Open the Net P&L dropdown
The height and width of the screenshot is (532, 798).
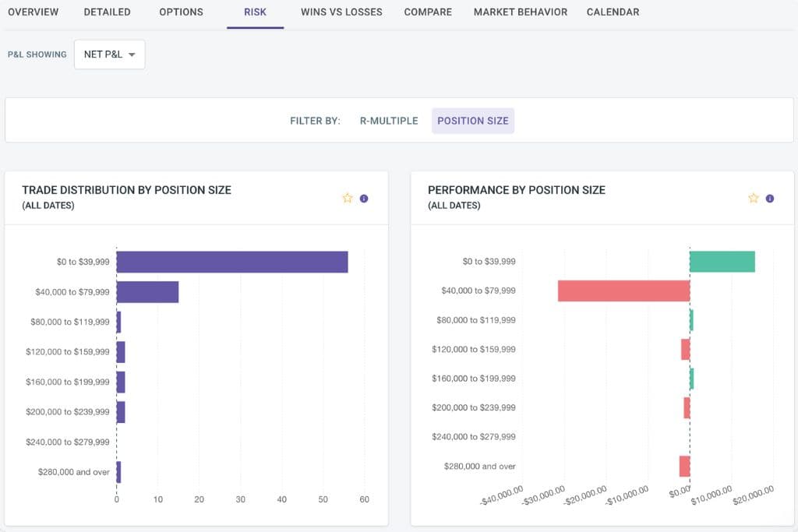click(x=109, y=55)
